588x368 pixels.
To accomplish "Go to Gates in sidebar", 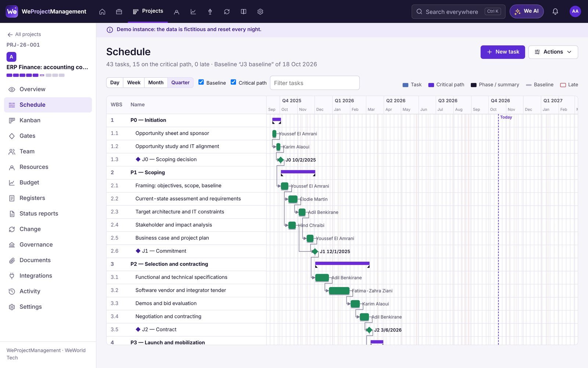I will (x=48, y=136).
